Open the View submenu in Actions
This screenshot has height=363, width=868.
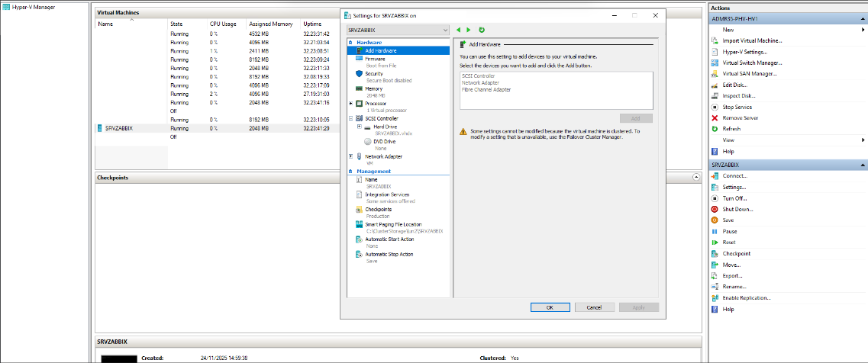point(788,140)
